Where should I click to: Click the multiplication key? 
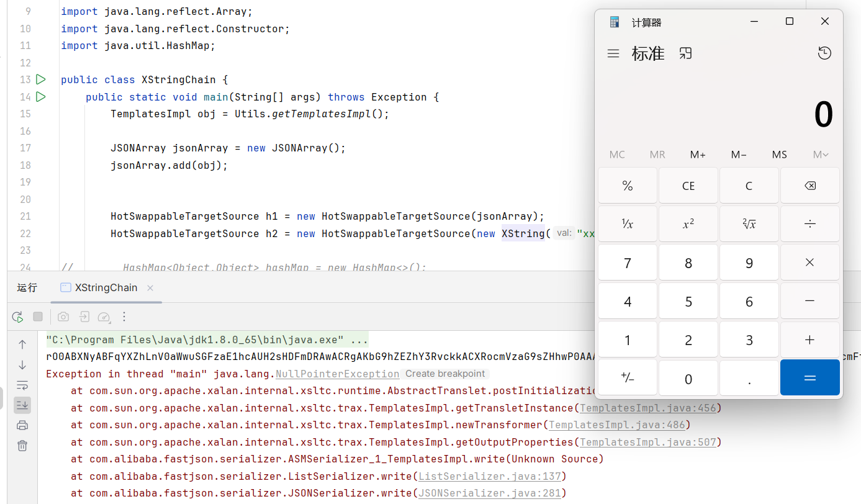pyautogui.click(x=810, y=263)
